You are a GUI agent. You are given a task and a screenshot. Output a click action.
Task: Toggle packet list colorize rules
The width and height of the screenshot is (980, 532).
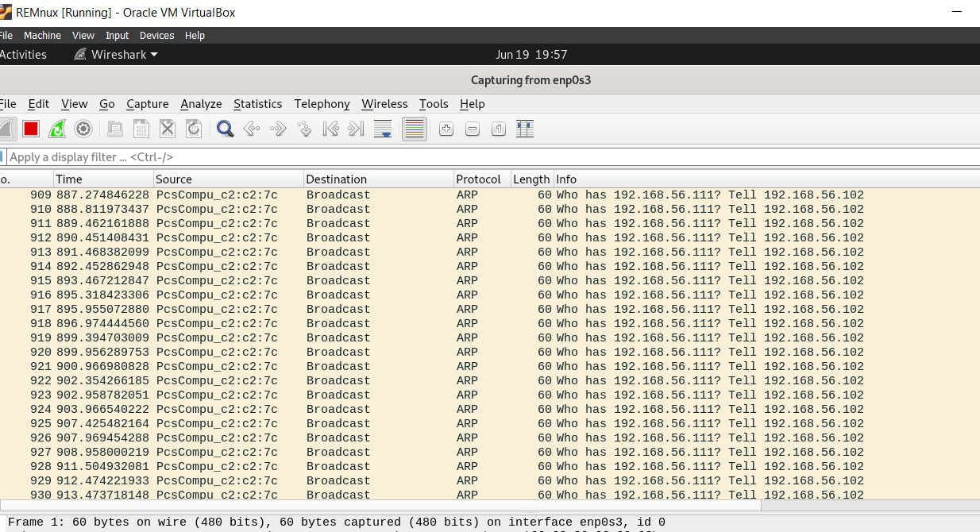click(x=415, y=129)
